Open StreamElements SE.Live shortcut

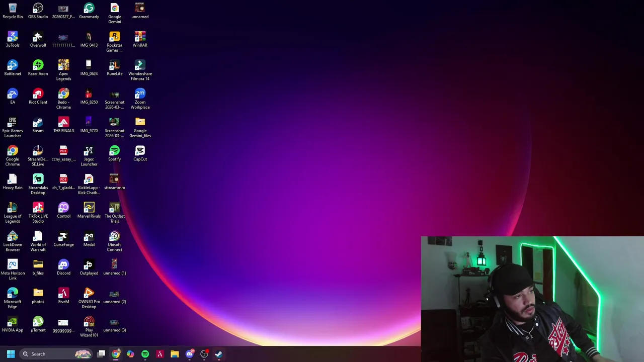[38, 156]
